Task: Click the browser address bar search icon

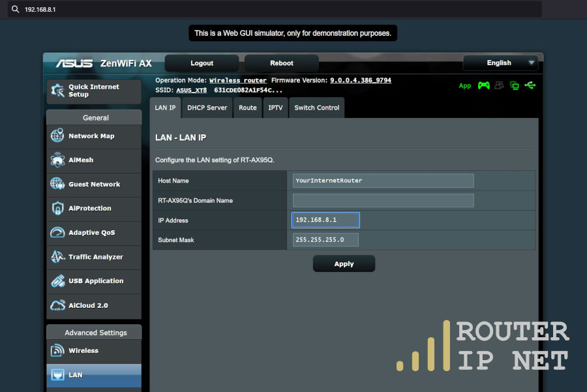Action: pos(16,9)
